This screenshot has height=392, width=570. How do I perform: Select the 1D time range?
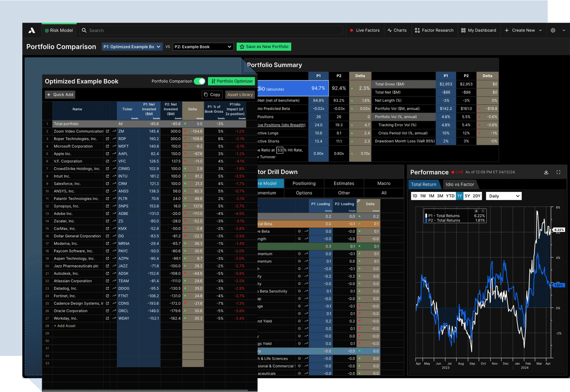pos(415,196)
